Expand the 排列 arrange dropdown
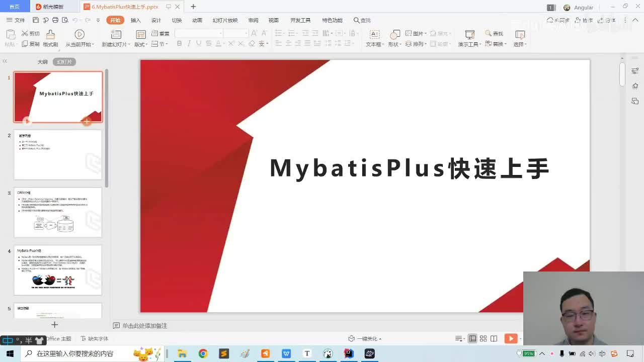Screen dimensions: 644x362 point(426,45)
